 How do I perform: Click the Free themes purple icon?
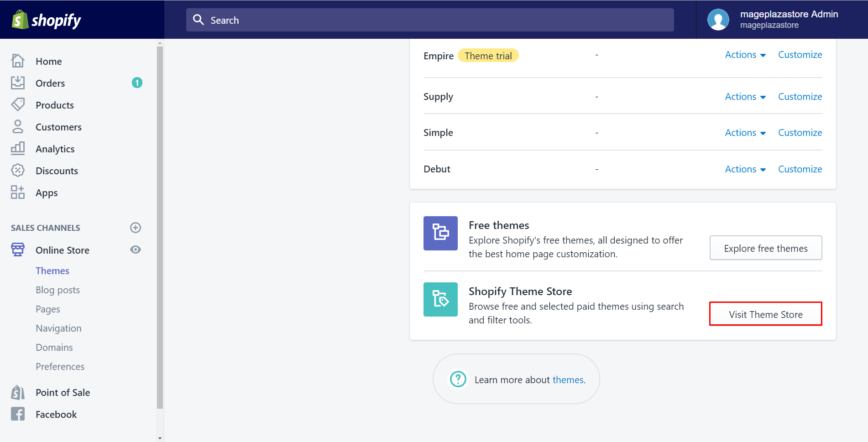click(440, 233)
